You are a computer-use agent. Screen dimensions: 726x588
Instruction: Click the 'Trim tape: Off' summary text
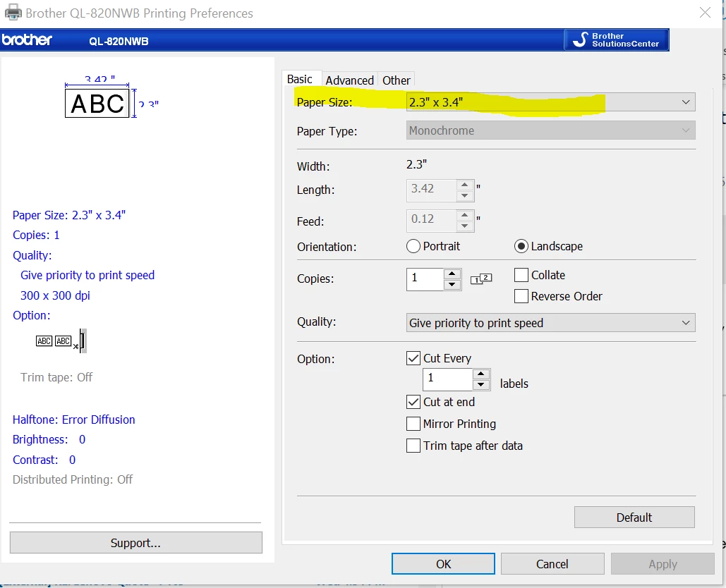point(56,377)
